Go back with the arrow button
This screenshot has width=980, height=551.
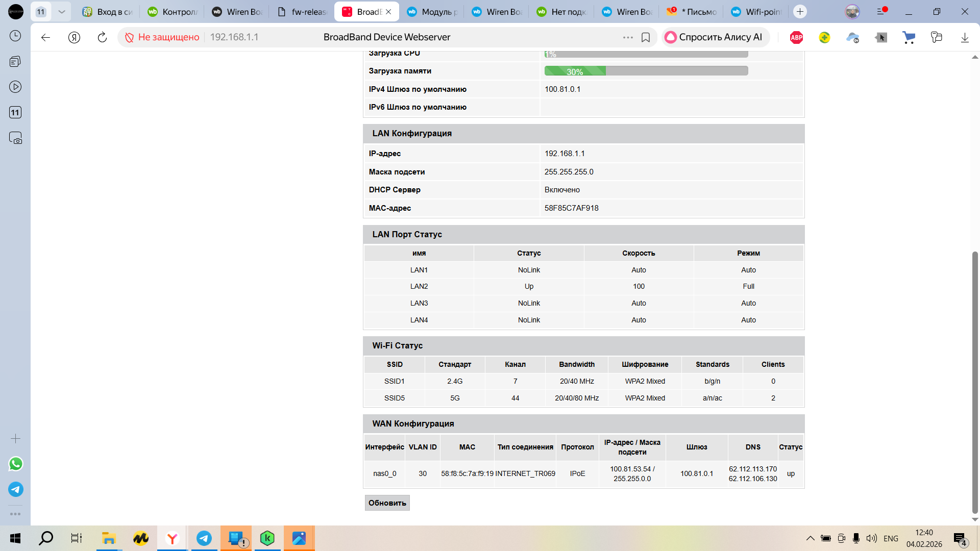click(45, 37)
